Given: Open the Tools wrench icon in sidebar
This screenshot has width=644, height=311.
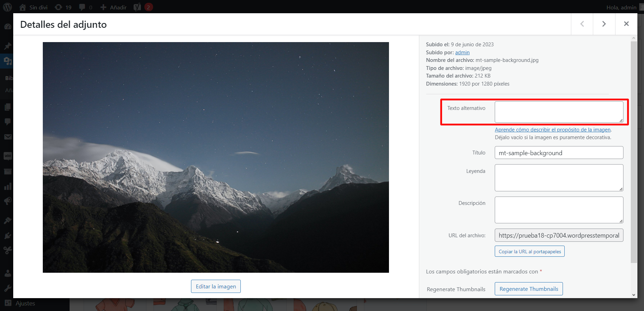Looking at the screenshot, I should point(7,288).
